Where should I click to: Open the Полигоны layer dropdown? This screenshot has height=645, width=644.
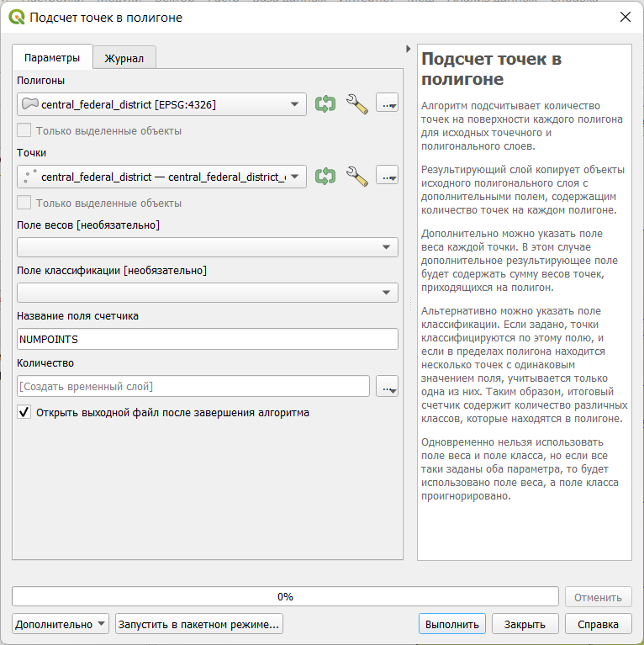161,104
